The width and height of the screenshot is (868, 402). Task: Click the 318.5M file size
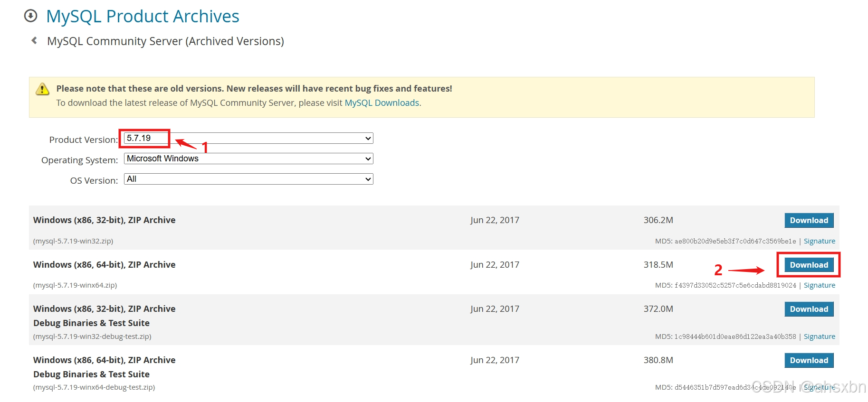[x=658, y=265]
